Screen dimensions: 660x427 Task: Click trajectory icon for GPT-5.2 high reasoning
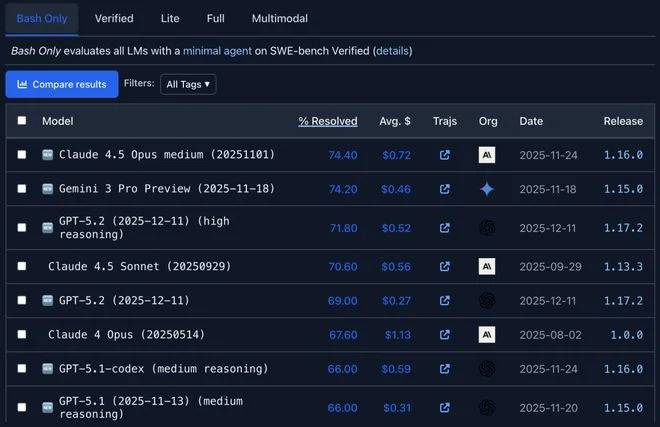tap(445, 228)
